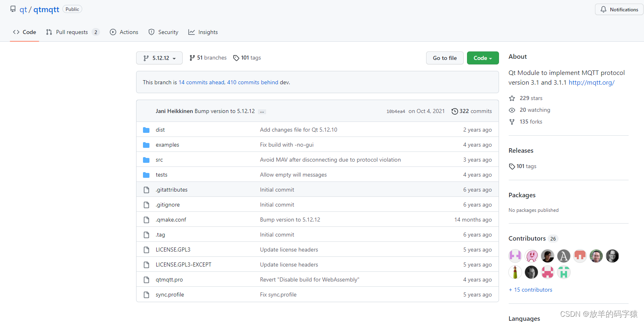Open 'Allow empty will messages' commit message
The height and width of the screenshot is (322, 644).
pyautogui.click(x=293, y=175)
